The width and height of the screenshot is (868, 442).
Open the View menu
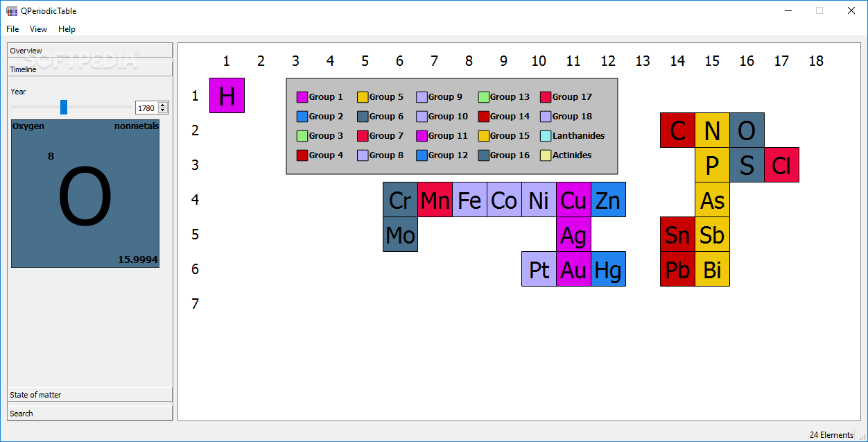(38, 29)
